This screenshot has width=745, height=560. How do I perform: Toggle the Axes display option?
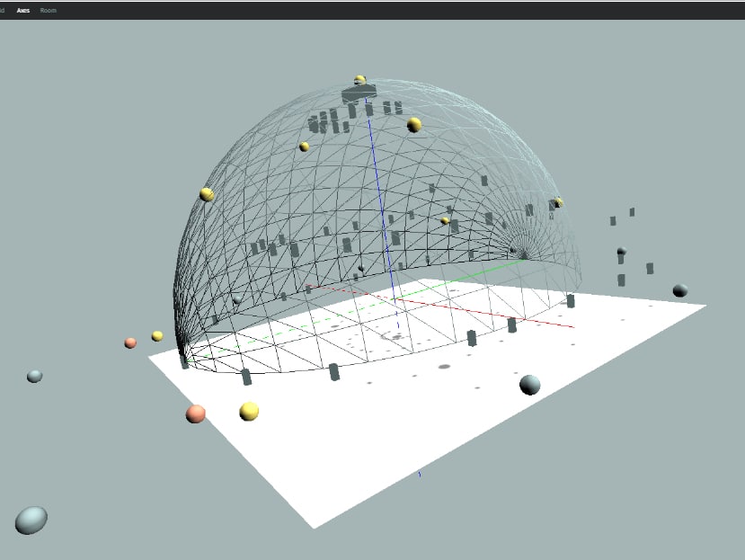(x=23, y=10)
